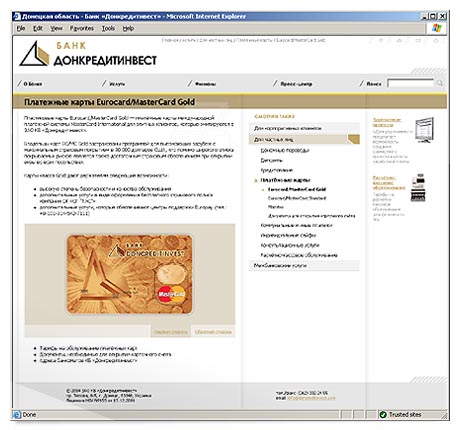Screen dimensions: 460x430
Task: Open the Tools menu
Action: click(108, 28)
